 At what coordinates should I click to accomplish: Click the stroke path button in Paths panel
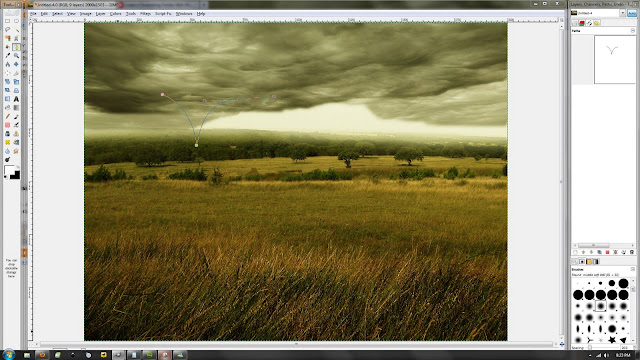[x=623, y=252]
